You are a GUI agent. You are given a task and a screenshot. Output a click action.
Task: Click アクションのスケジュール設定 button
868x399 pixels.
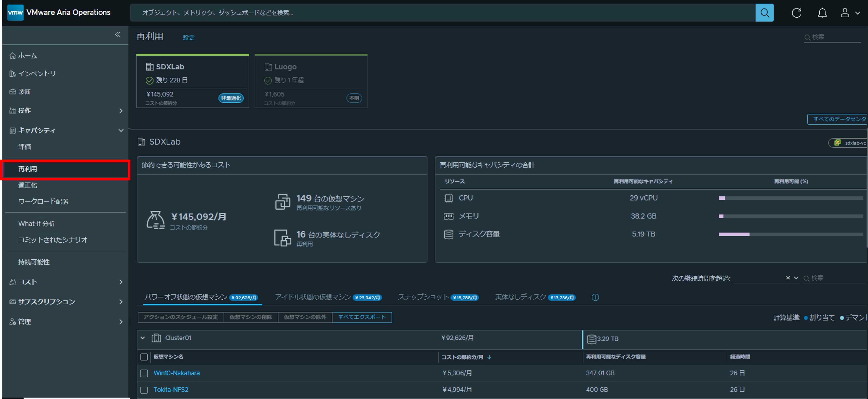181,317
